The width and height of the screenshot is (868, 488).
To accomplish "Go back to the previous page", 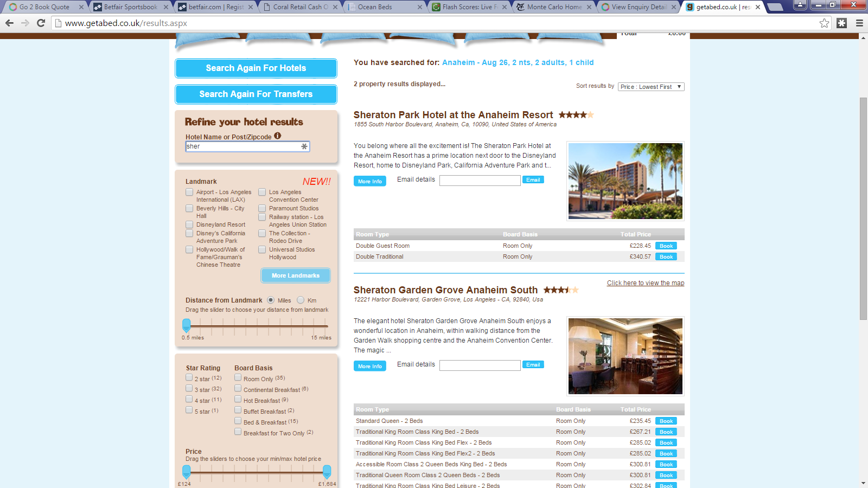I will [x=9, y=23].
